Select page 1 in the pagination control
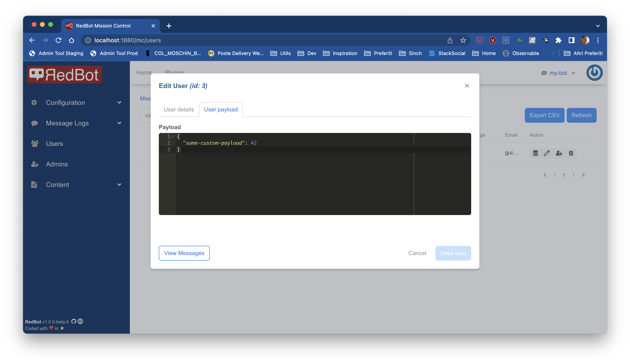Viewport: 630px width, 364px height. 564,175
